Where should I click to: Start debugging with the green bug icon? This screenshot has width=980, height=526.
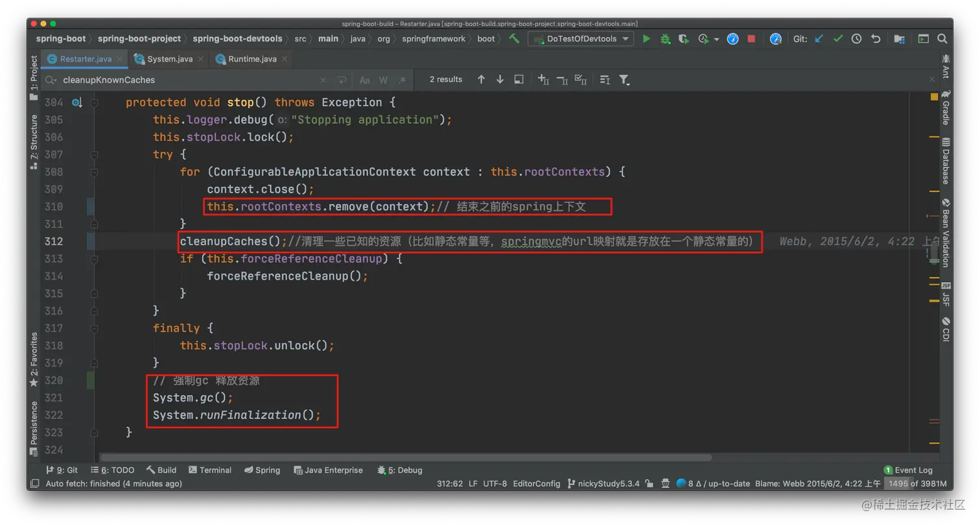[x=665, y=39]
